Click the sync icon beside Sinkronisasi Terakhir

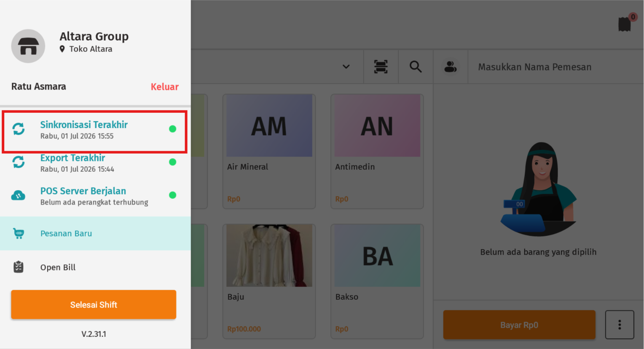(x=19, y=129)
